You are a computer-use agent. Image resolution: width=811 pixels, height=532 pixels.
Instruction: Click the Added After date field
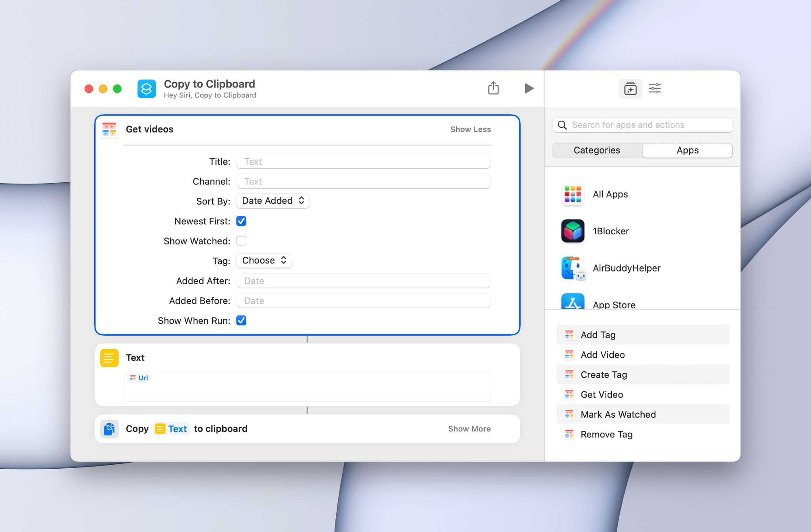(364, 280)
